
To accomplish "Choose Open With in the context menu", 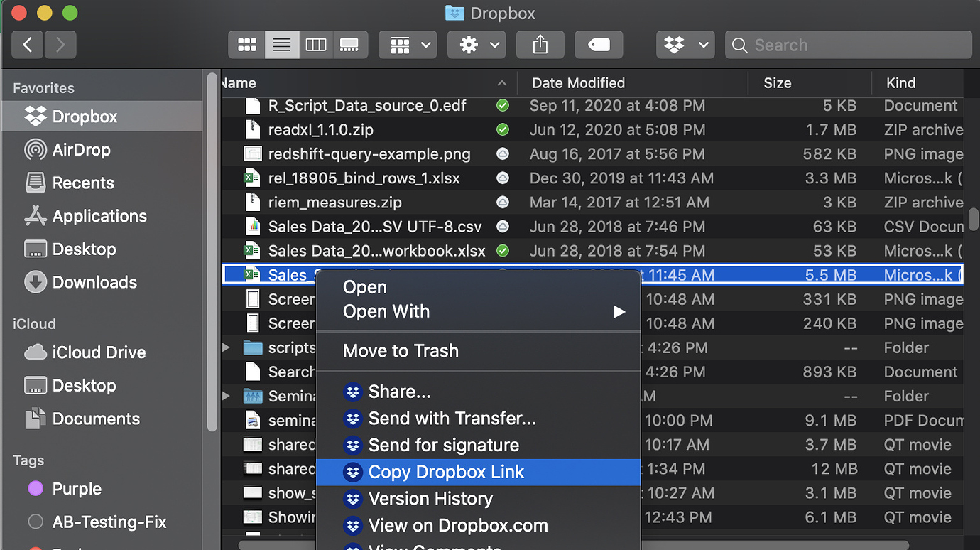I will coord(478,311).
